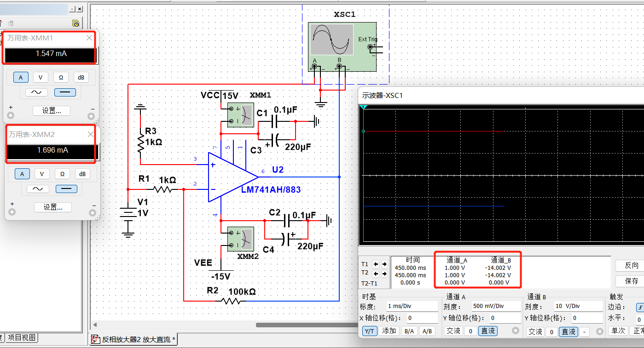
Task: Select the XMM1 multimeter symbol on circuit
Action: tap(241, 115)
